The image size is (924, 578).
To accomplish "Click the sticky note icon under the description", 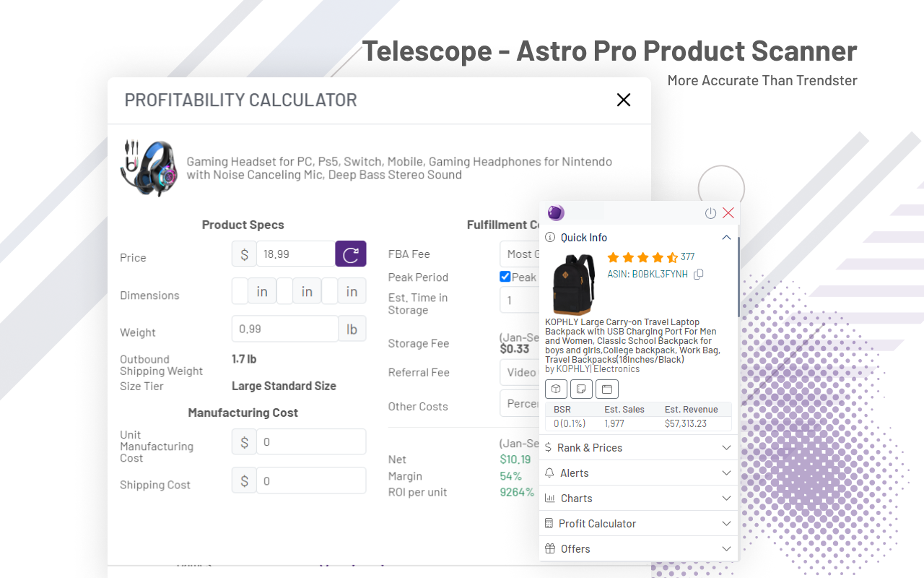I will coord(581,389).
